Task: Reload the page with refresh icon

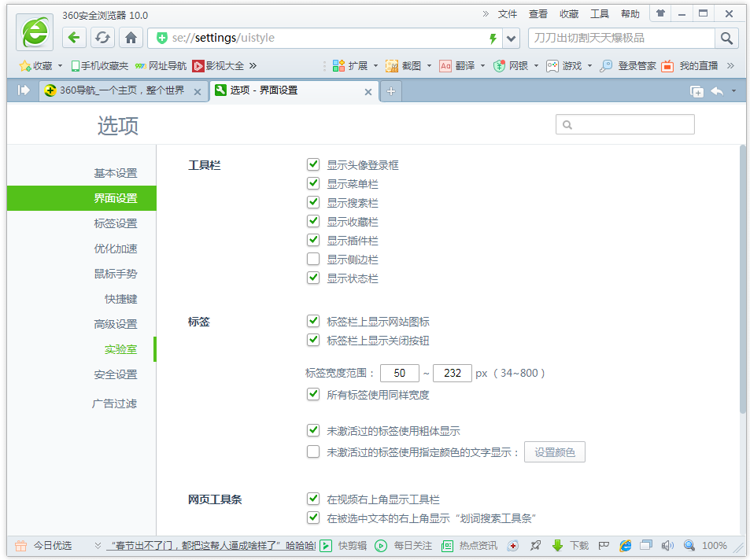Action: click(x=102, y=38)
